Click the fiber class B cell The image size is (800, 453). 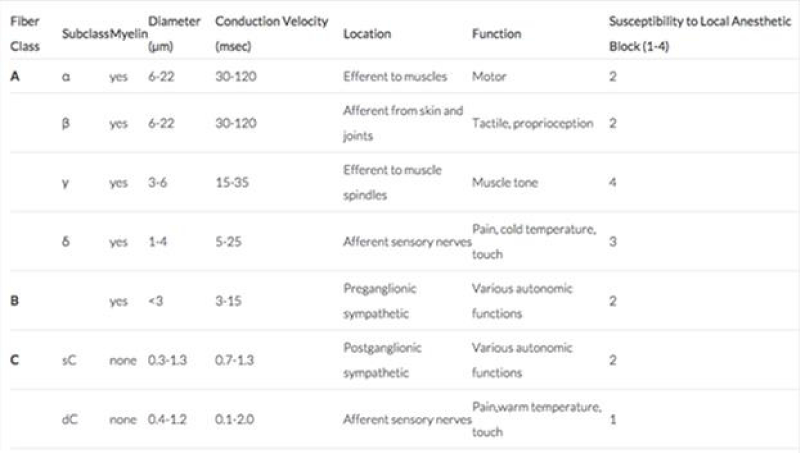pos(14,300)
